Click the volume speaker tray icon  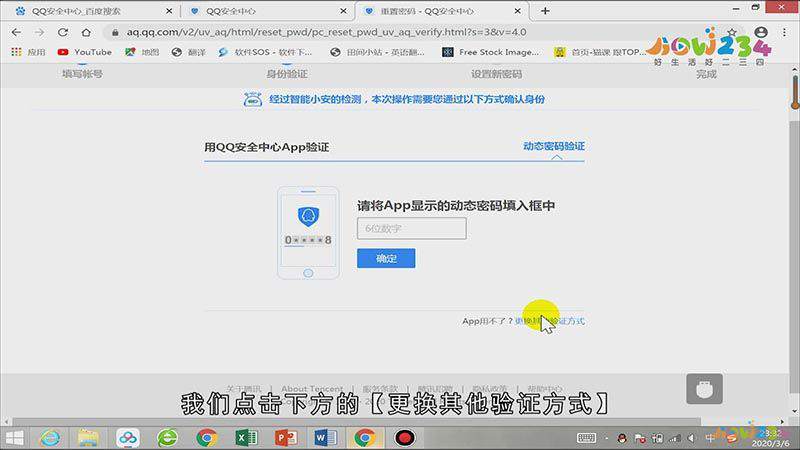click(x=691, y=438)
